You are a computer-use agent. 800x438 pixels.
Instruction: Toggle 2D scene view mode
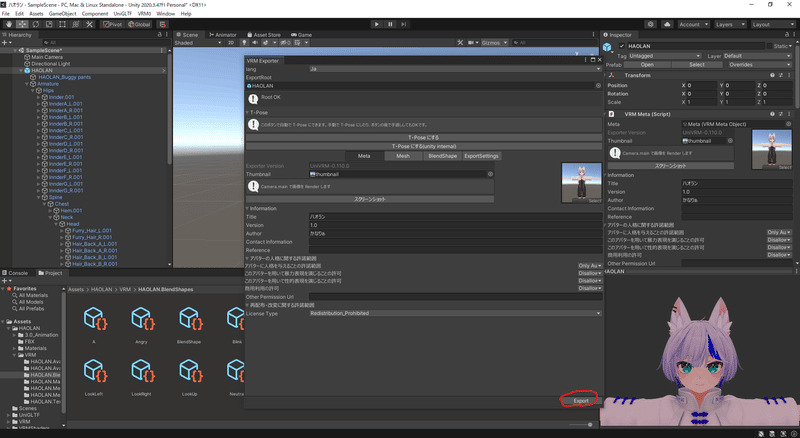click(231, 43)
